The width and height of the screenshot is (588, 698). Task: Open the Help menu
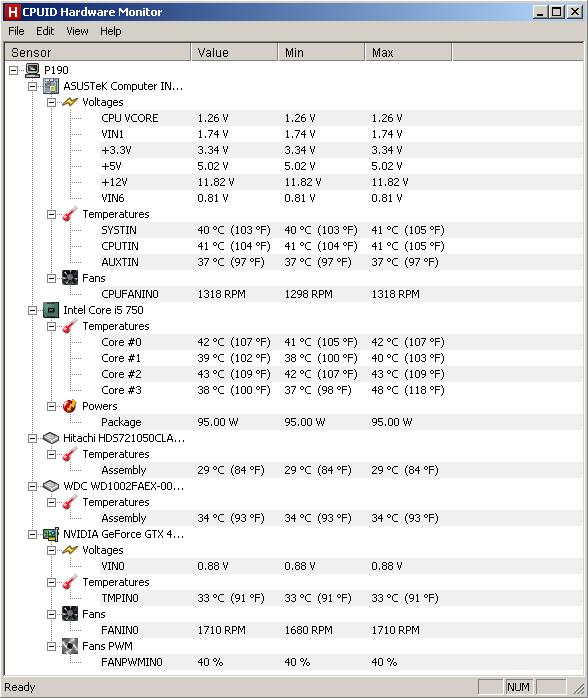coord(110,31)
